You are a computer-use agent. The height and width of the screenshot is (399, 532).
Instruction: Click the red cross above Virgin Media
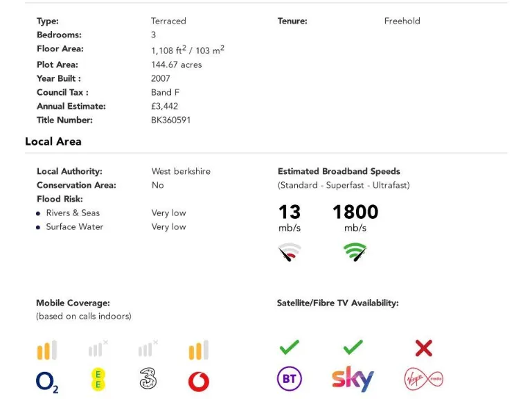tap(424, 348)
